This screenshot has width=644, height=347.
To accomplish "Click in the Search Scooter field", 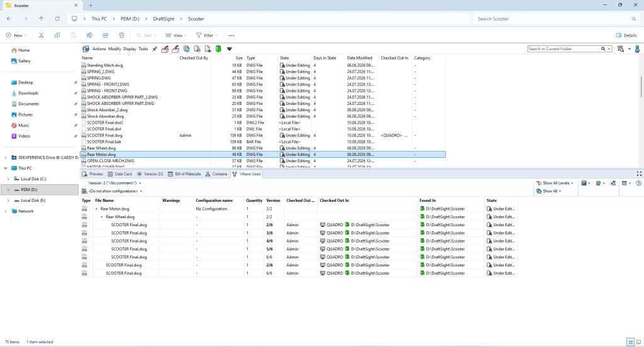I will tap(556, 19).
